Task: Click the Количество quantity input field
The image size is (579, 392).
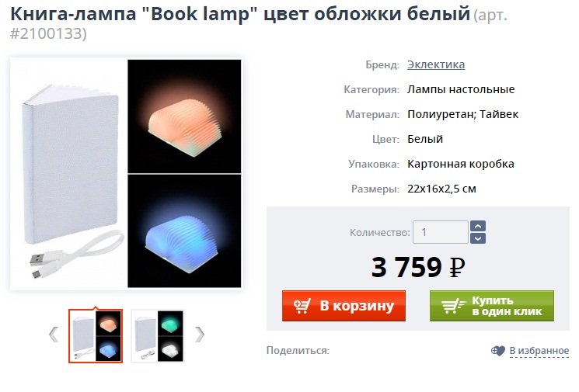Action: tap(440, 232)
